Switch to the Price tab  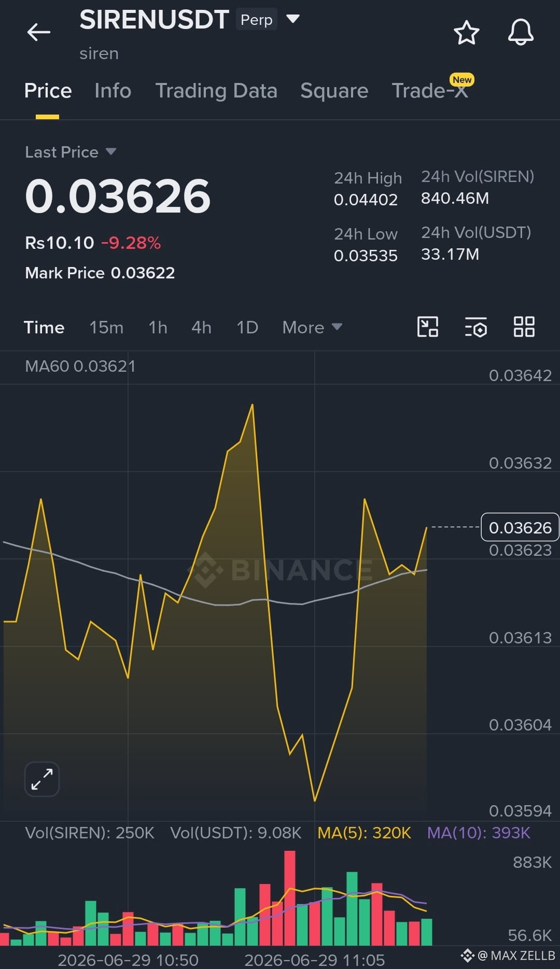coord(48,91)
